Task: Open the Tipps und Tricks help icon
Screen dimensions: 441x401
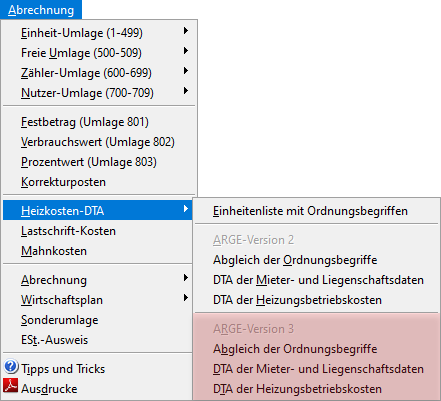Action: click(11, 367)
